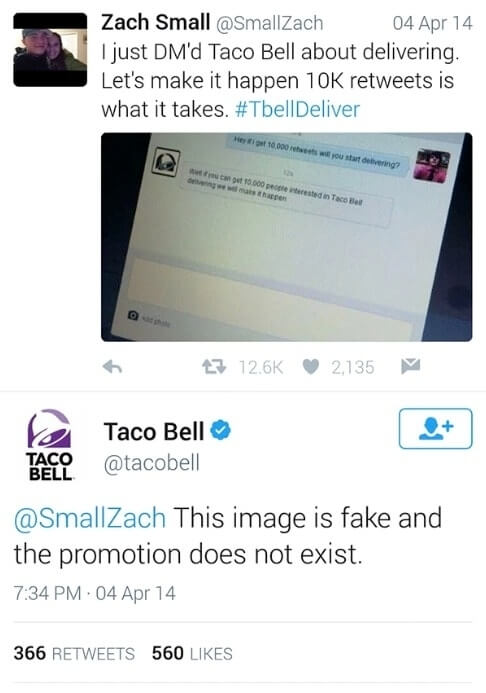Click the @SmallZach mention in the reply
This screenshot has height=693, width=486.
click(90, 518)
